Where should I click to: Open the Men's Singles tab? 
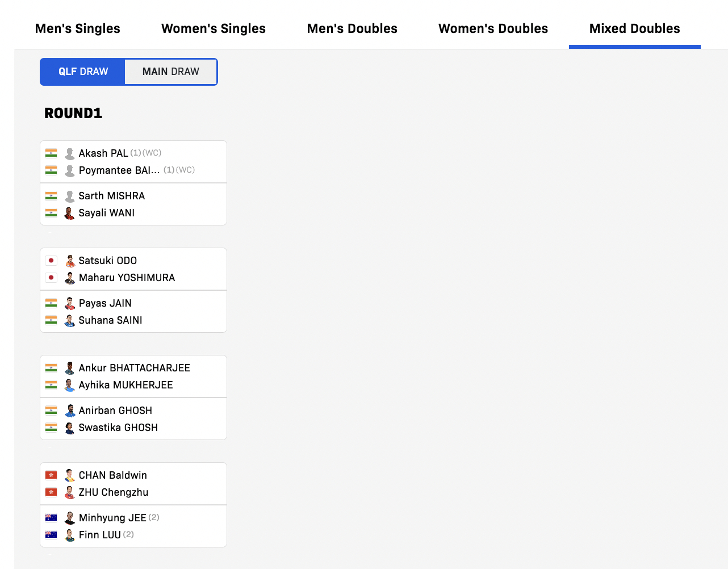[78, 28]
